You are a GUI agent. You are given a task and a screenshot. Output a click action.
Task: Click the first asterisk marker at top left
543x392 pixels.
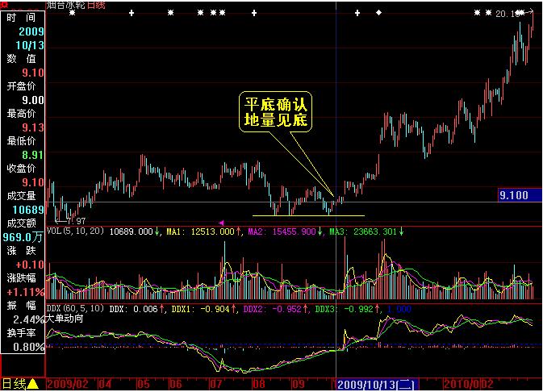[72, 13]
